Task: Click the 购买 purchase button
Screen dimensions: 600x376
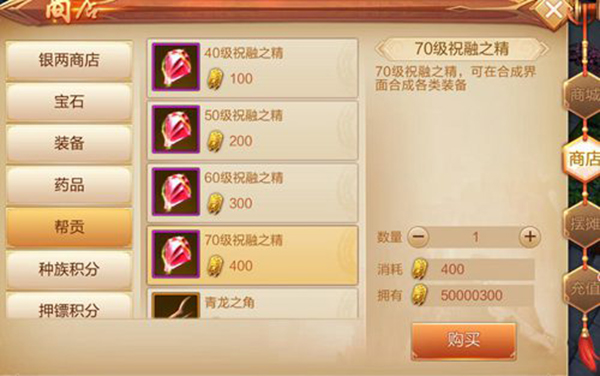Action: [464, 340]
